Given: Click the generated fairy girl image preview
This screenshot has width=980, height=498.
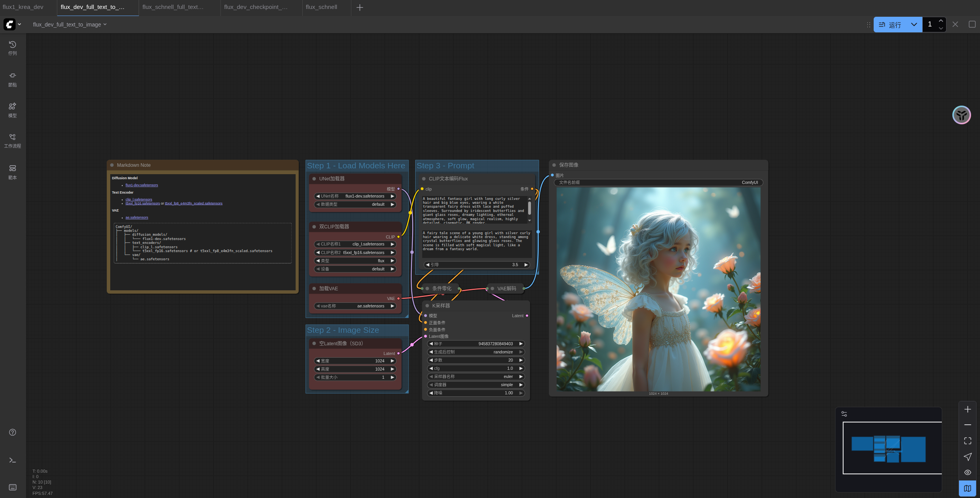Looking at the screenshot, I should click(x=658, y=290).
